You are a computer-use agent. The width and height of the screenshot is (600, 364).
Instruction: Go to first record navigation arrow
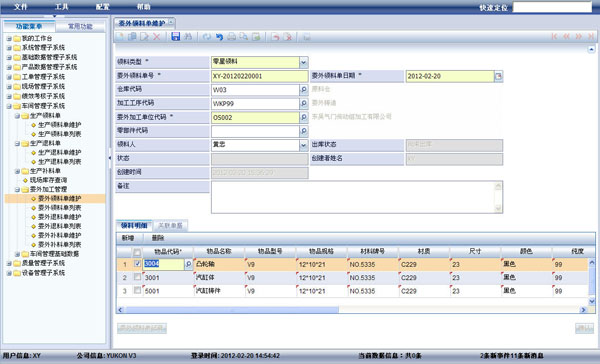pos(554,36)
